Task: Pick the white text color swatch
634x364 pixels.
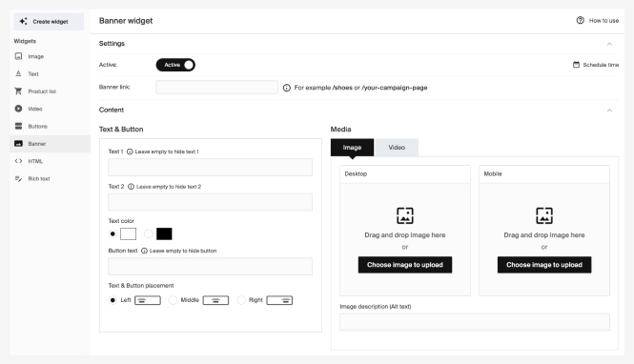Action: point(128,233)
